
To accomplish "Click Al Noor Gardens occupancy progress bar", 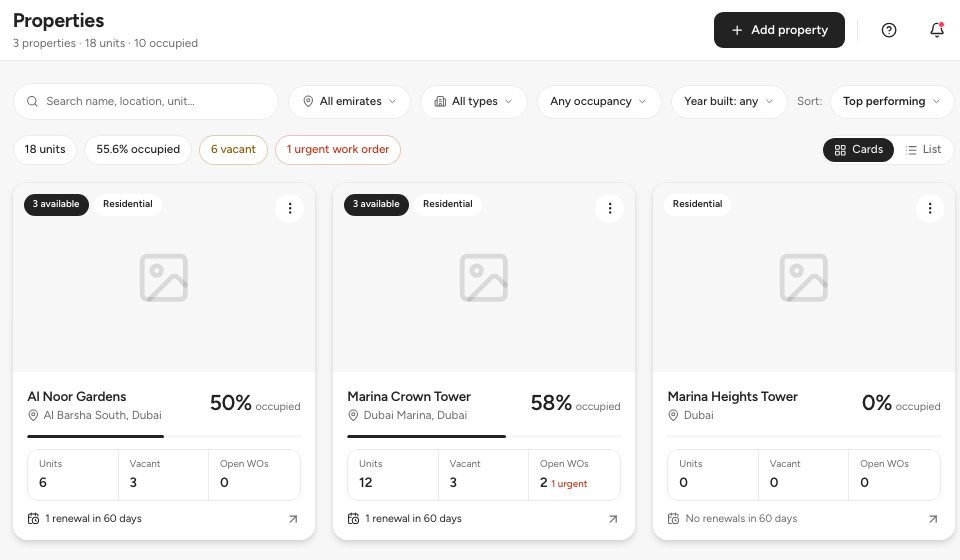I will coord(163,436).
